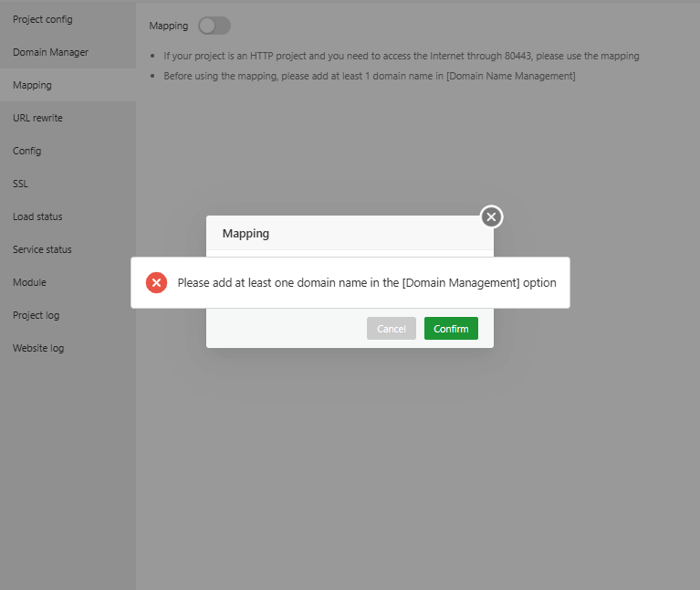Click the Mapping dialog title

246,234
